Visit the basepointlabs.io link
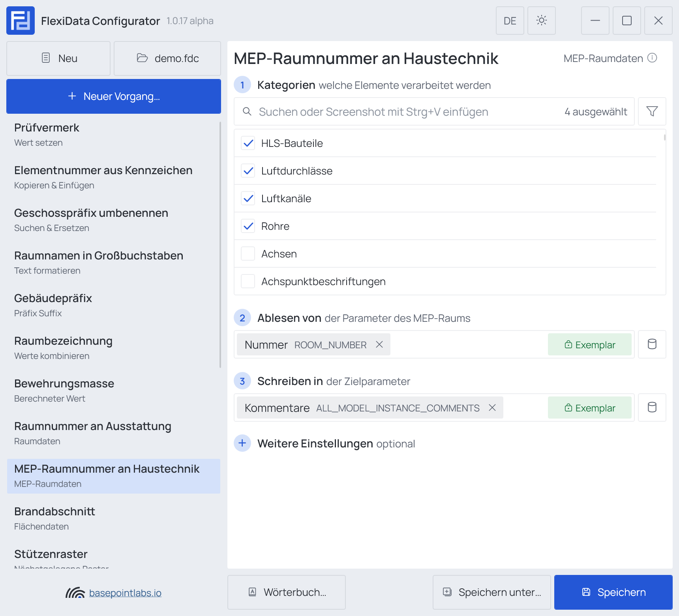The height and width of the screenshot is (616, 679). tap(125, 593)
